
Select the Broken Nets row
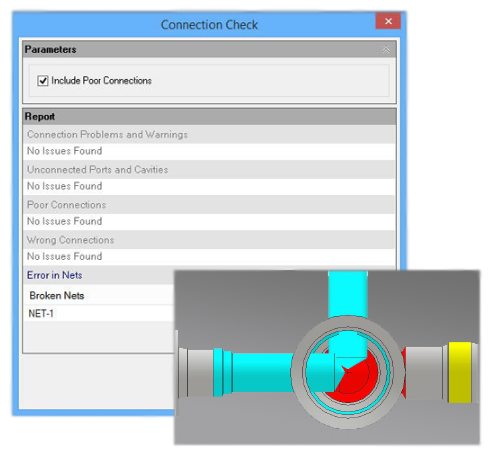click(99, 295)
